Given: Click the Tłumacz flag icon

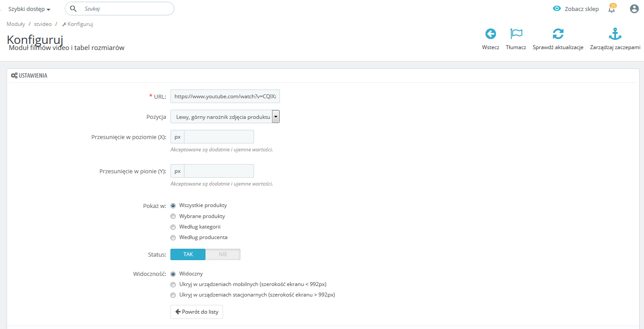Looking at the screenshot, I should pyautogui.click(x=516, y=34).
